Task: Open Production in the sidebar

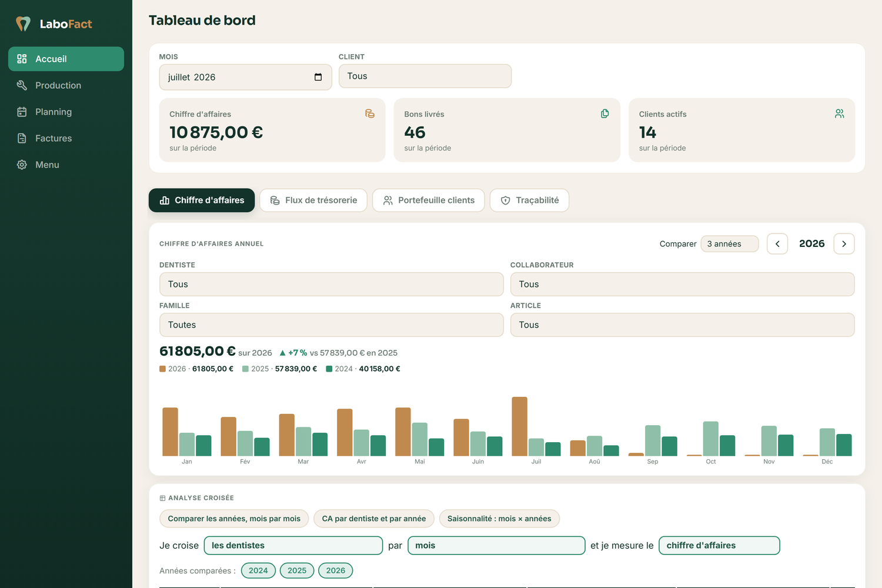Action: [x=66, y=85]
